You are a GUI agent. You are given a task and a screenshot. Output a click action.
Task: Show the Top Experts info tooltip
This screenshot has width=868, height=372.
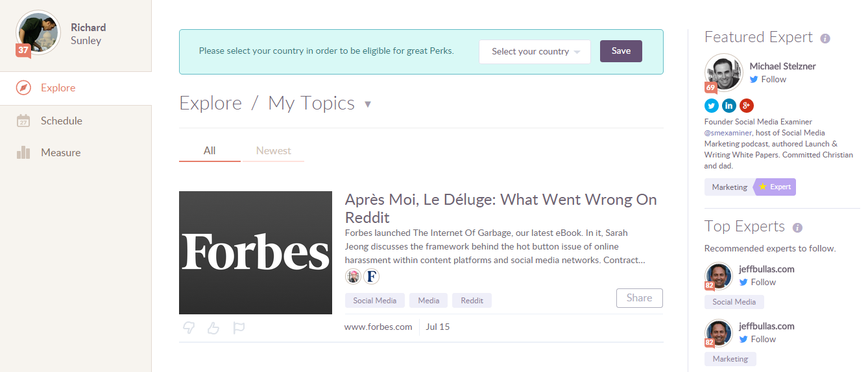click(798, 227)
